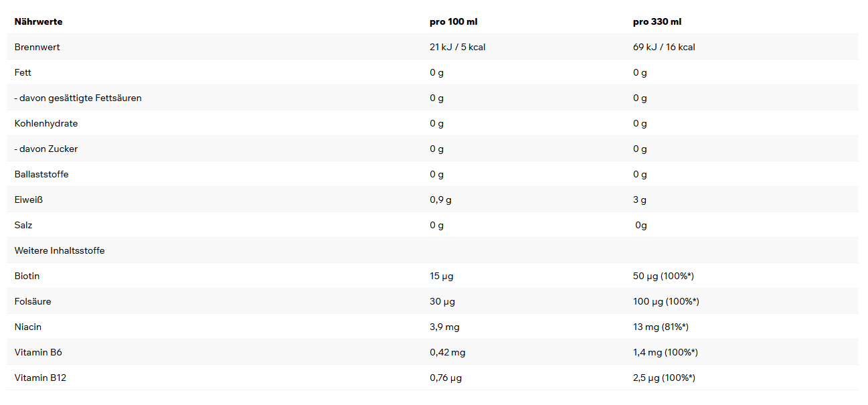Click the Eiweiß '0,9 g' value
868x405 pixels.
440,200
